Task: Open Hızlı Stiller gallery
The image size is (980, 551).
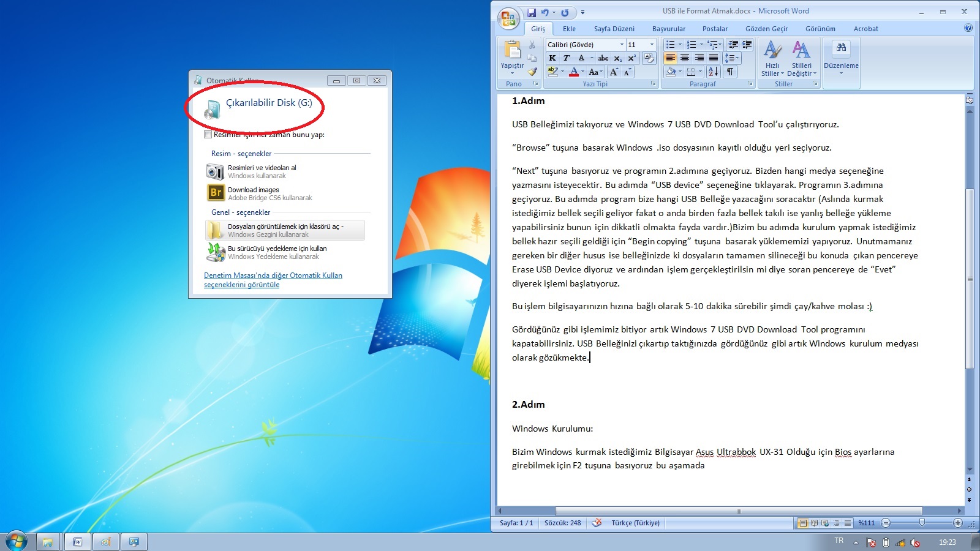Action: pyautogui.click(x=772, y=59)
